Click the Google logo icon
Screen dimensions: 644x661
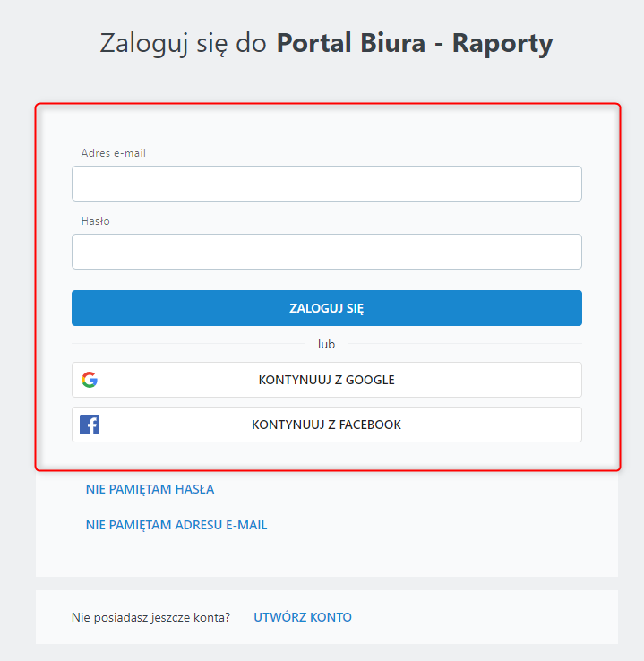coord(90,380)
